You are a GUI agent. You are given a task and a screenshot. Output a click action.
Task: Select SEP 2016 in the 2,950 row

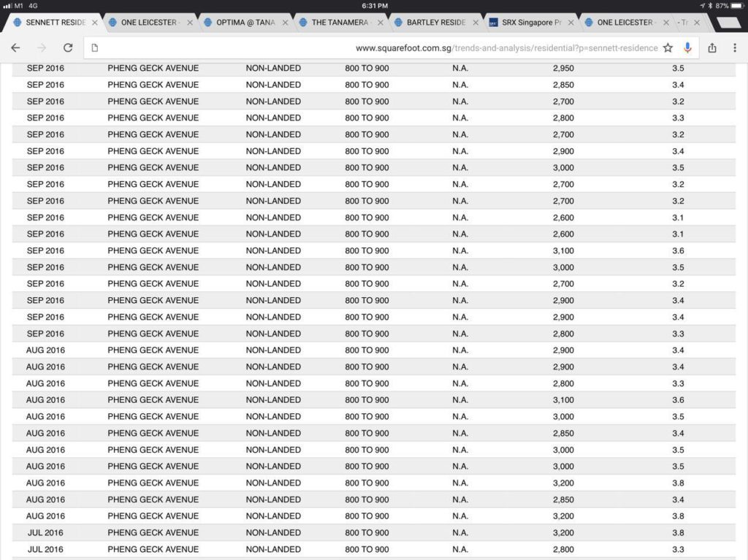pos(45,68)
